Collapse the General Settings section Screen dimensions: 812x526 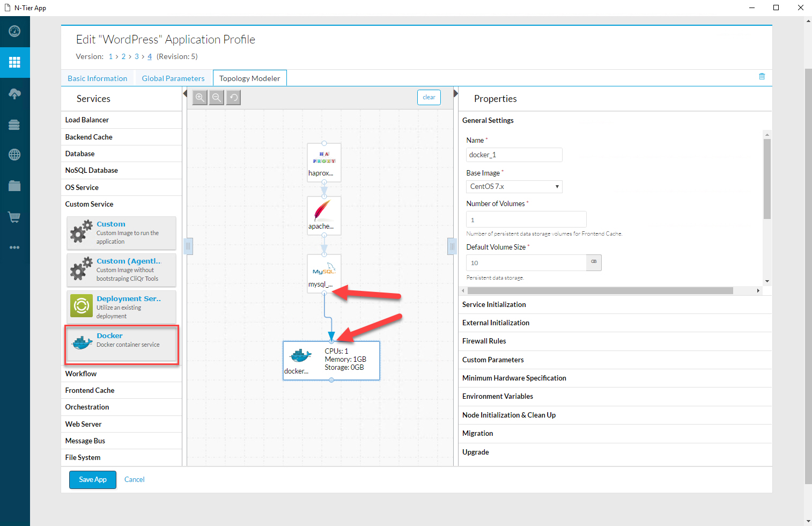(615, 120)
